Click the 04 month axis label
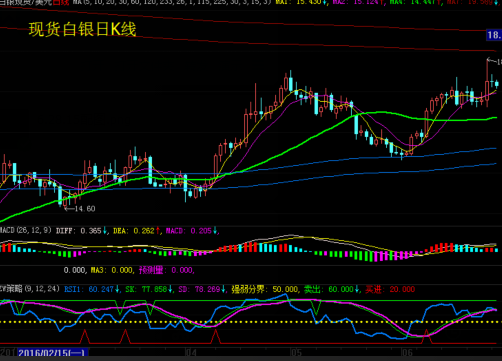Screen dimensions: 502x361 pyautogui.click(x=191, y=353)
